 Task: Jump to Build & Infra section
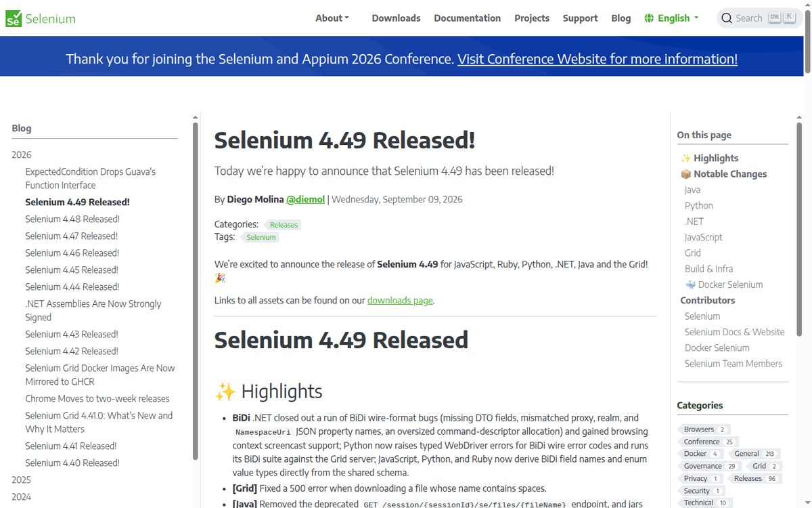708,269
